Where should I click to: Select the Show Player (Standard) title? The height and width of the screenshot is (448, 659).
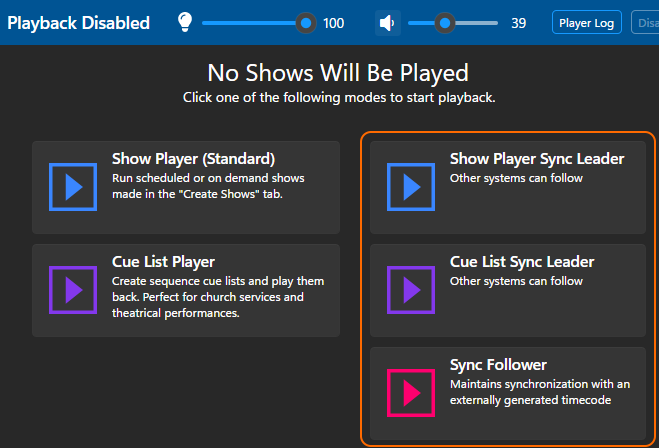click(193, 159)
